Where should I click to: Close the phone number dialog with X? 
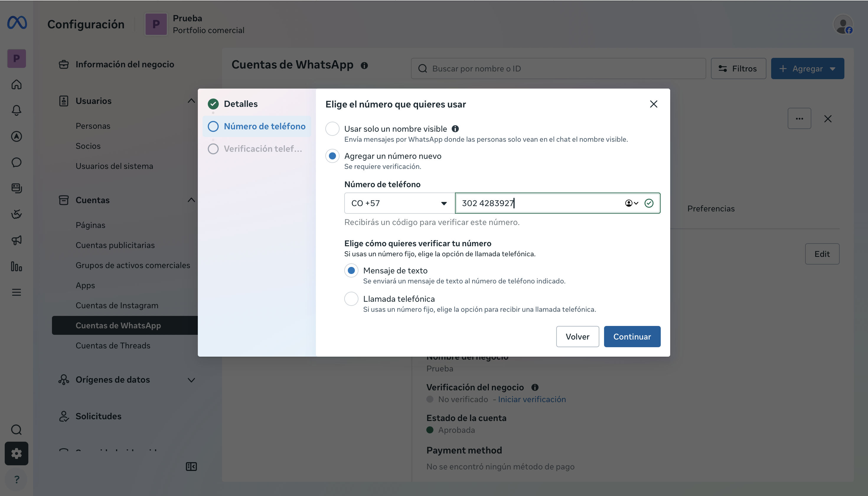click(x=653, y=104)
